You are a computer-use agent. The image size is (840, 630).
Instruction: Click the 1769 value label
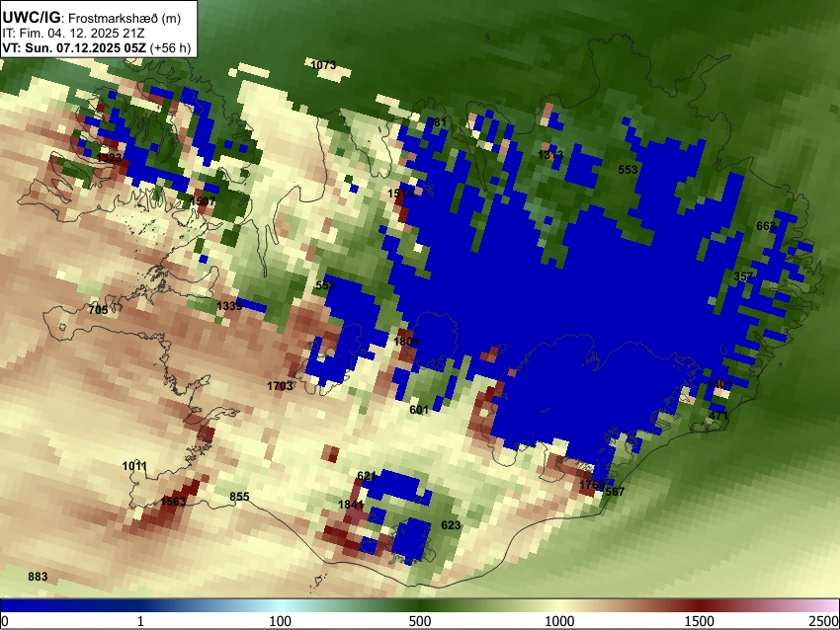point(592,486)
